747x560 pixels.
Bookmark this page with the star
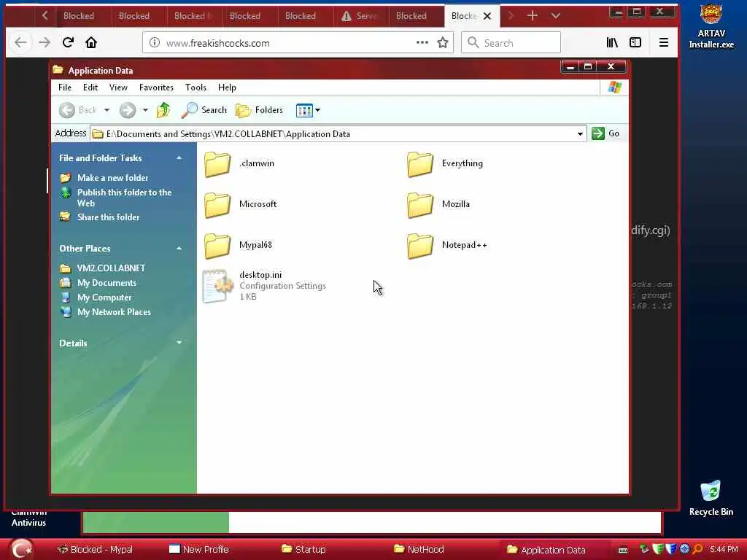[443, 43]
